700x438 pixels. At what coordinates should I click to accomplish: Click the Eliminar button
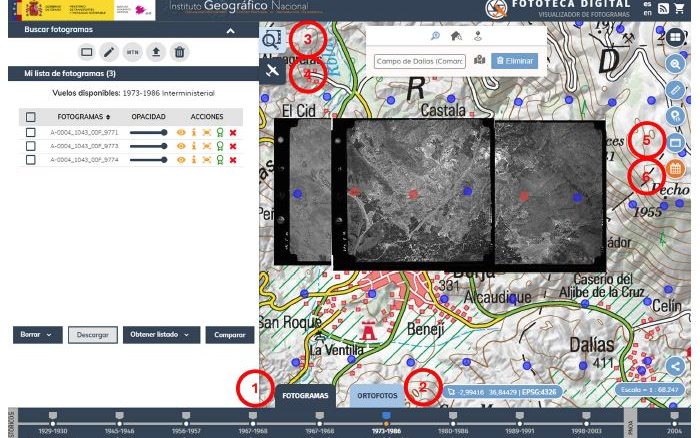515,61
